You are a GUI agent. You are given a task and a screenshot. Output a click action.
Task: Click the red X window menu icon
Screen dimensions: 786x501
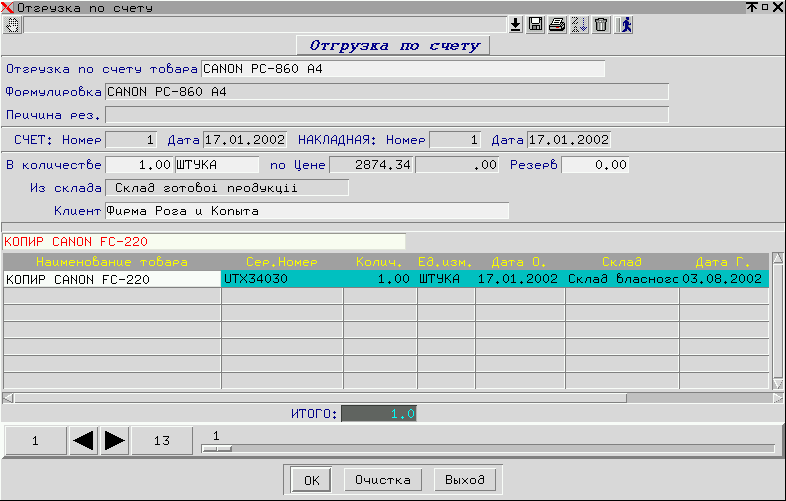pos(8,8)
